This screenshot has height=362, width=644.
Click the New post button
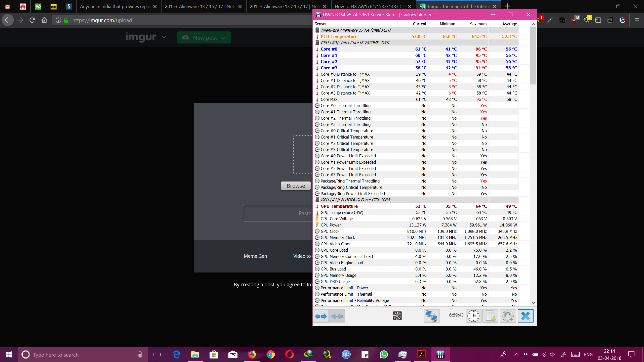tap(204, 37)
